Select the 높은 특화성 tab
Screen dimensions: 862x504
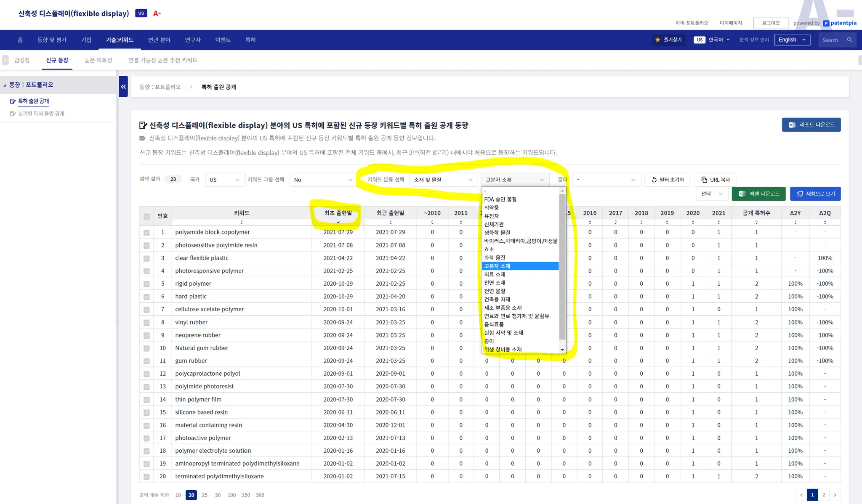[98, 60]
